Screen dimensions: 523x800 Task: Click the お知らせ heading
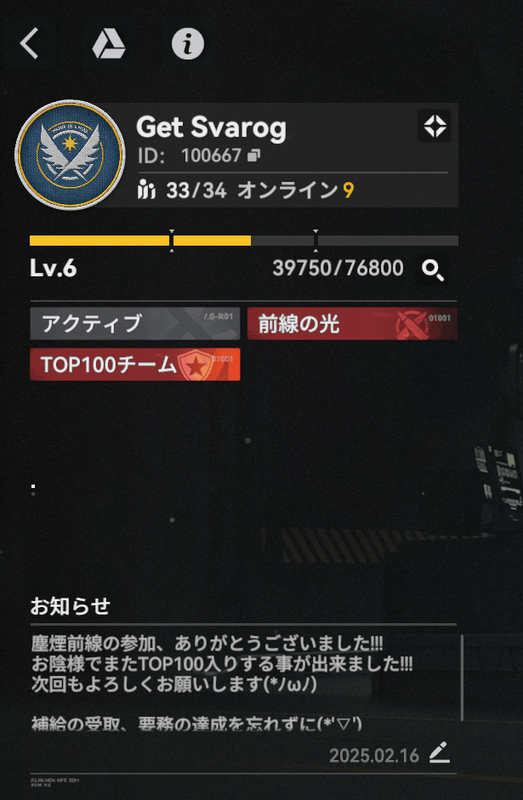(70, 607)
